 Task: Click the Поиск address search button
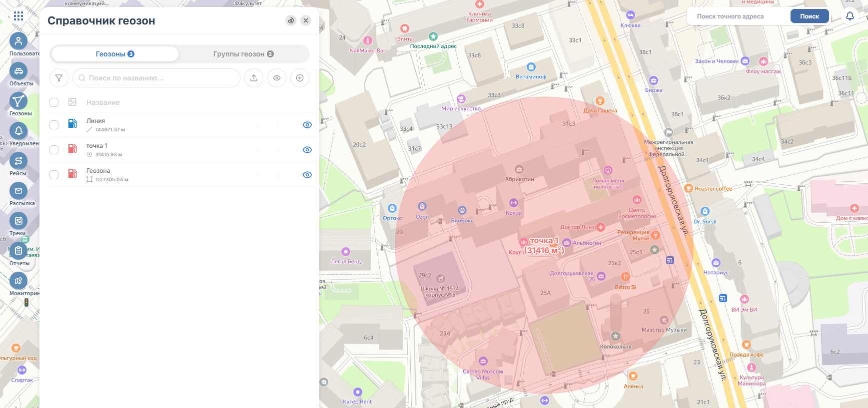810,16
